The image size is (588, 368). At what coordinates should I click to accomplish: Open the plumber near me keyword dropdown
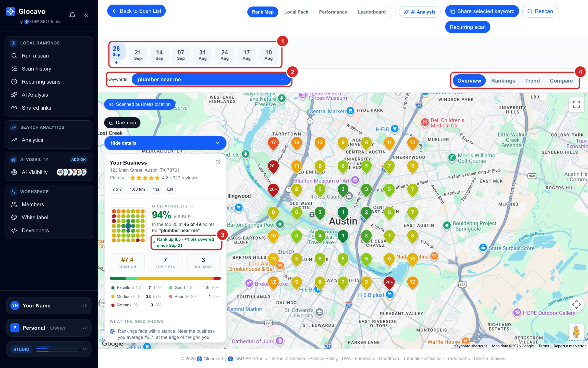click(x=211, y=79)
